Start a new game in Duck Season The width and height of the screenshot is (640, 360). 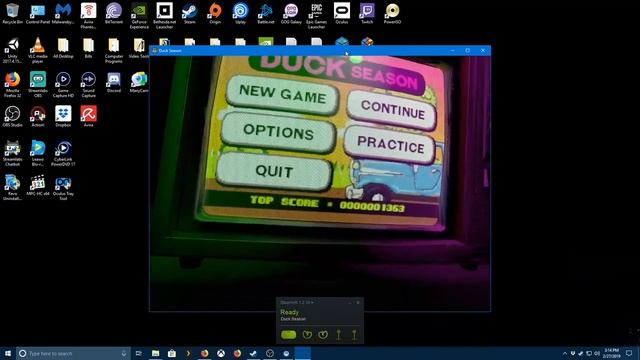click(x=282, y=94)
